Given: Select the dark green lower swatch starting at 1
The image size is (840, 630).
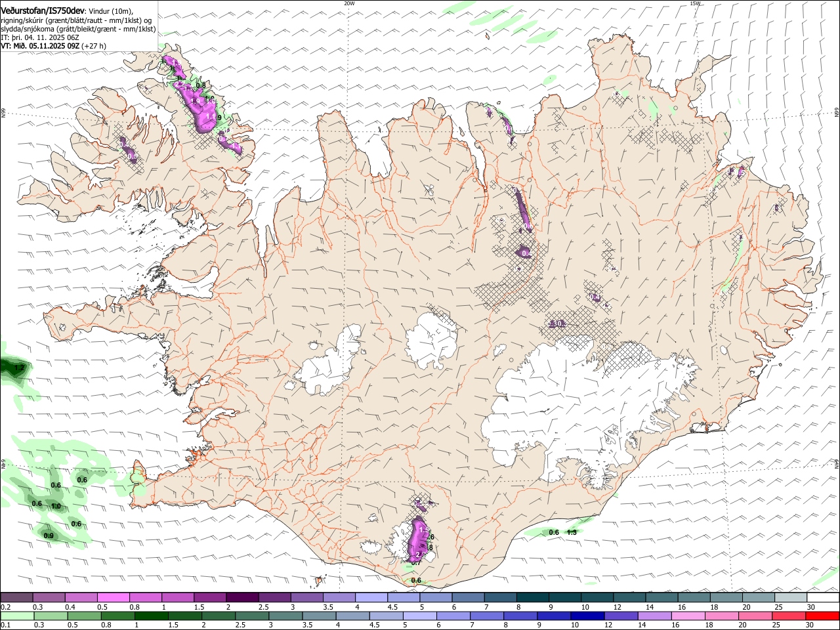Looking at the screenshot, I should click(x=151, y=616).
